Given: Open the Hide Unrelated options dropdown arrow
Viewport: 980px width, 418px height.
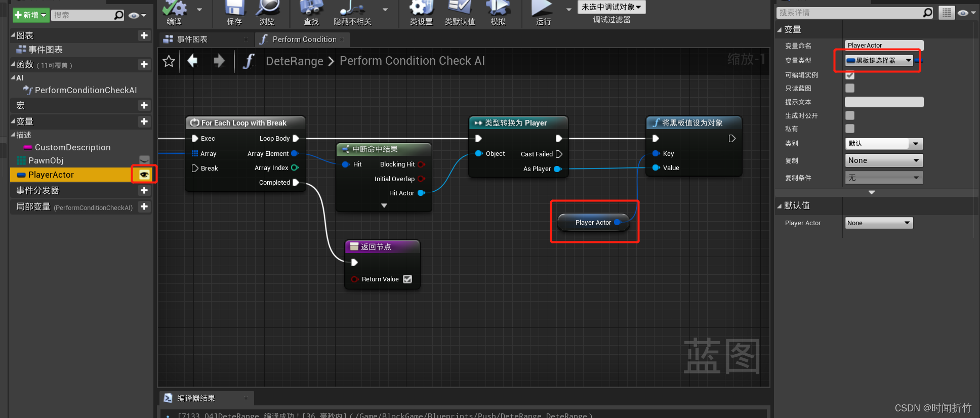Looking at the screenshot, I should [385, 9].
